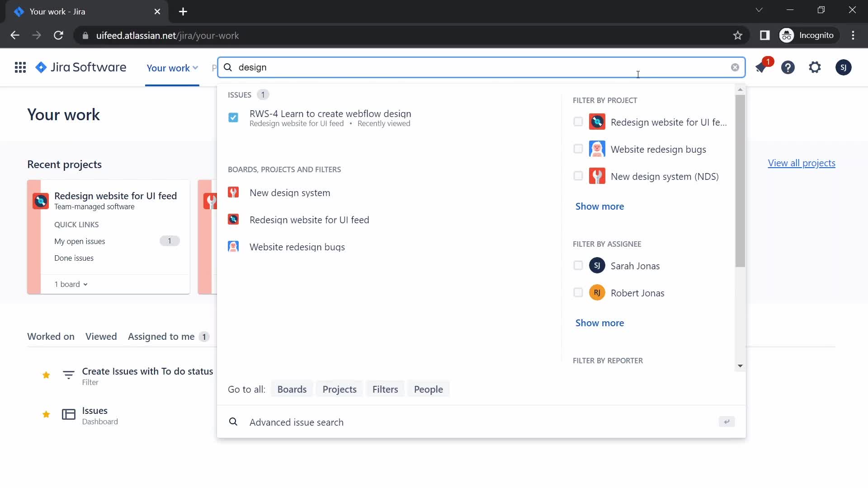Toggle the Website redesign bugs project filter checkbox

click(578, 149)
